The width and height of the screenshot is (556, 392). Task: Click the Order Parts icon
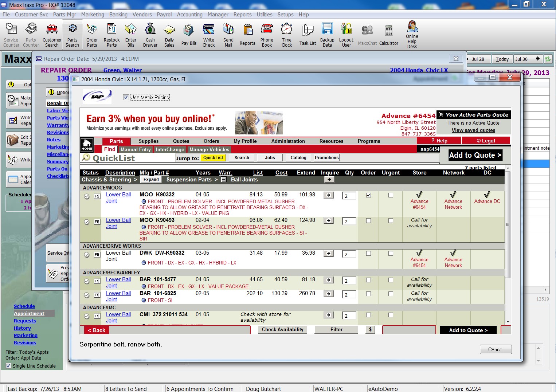(92, 35)
